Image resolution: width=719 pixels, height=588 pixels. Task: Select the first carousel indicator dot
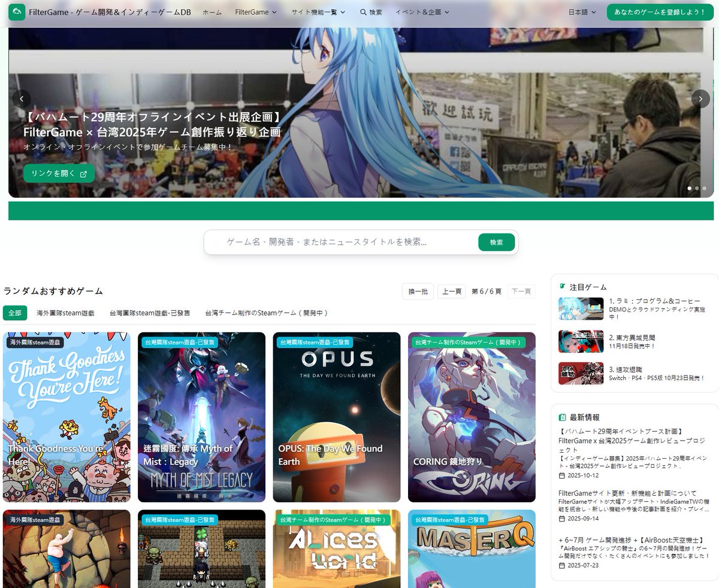click(689, 188)
